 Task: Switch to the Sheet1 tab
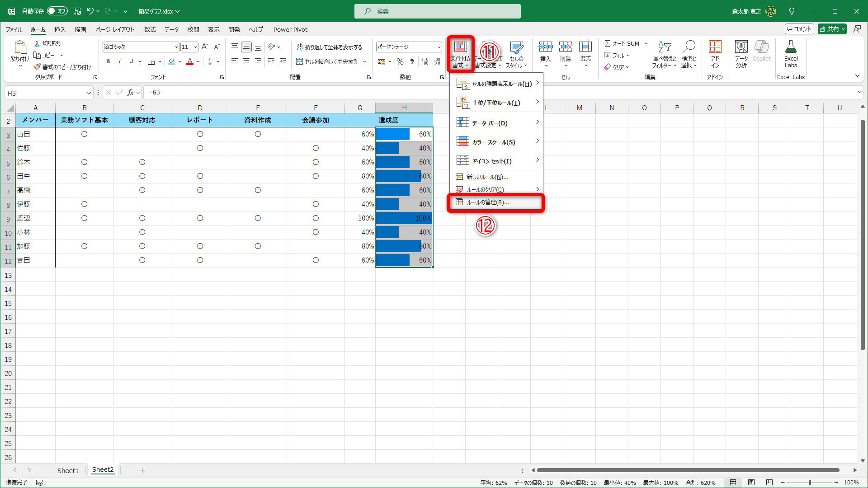tap(68, 470)
